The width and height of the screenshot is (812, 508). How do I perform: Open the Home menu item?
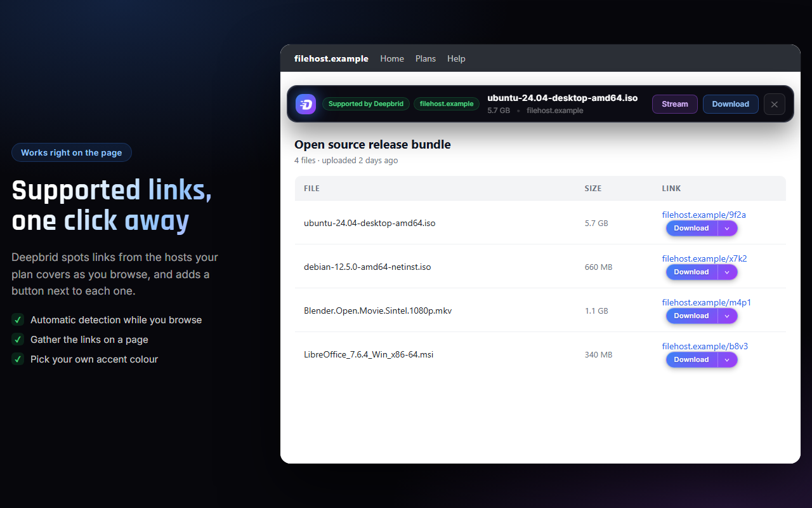click(x=392, y=58)
